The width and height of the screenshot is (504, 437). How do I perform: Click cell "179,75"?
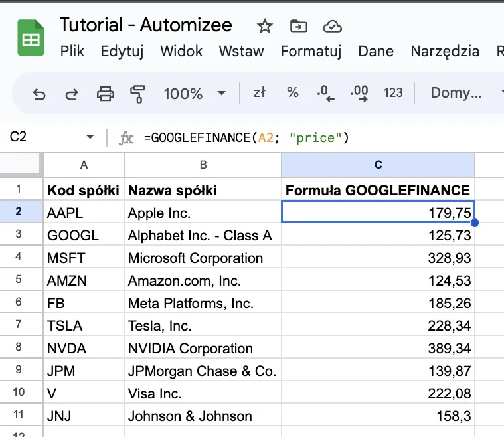[378, 212]
